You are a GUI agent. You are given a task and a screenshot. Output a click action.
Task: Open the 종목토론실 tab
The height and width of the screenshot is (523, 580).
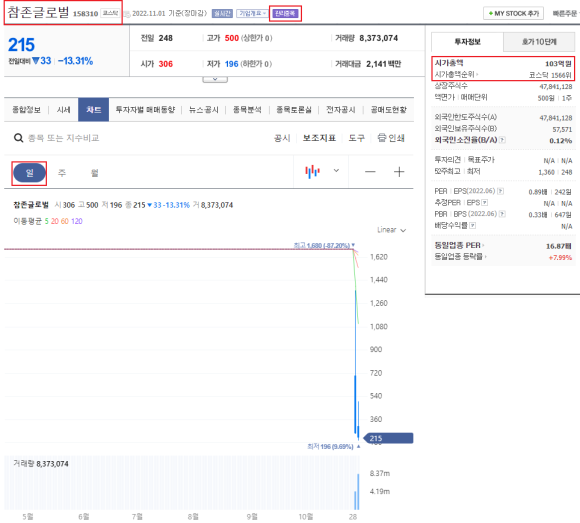pyautogui.click(x=294, y=109)
